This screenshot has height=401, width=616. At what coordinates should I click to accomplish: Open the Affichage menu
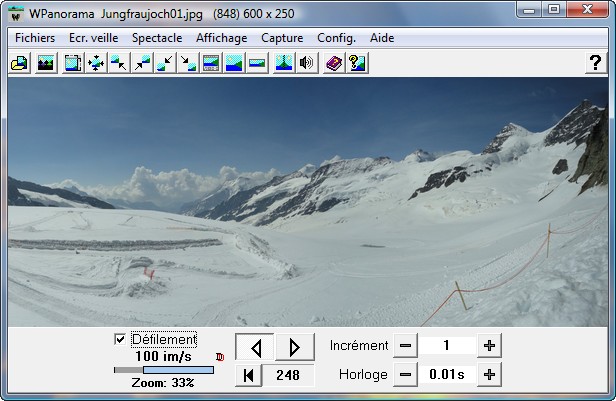tap(222, 38)
